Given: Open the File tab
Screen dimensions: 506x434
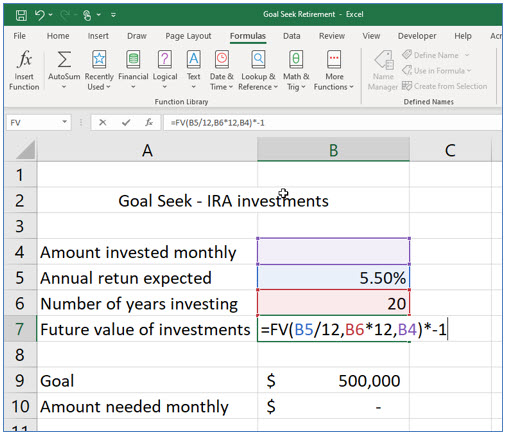Looking at the screenshot, I should (x=19, y=36).
